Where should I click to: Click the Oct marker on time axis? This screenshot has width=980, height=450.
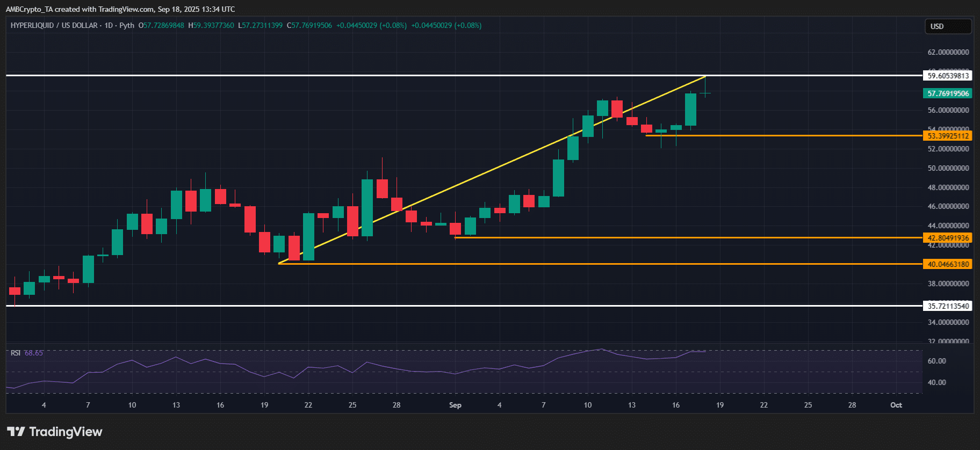point(896,405)
